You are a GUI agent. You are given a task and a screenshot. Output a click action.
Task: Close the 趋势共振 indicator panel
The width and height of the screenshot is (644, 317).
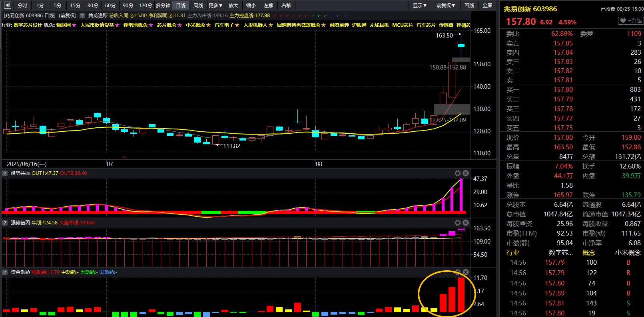tap(466, 173)
